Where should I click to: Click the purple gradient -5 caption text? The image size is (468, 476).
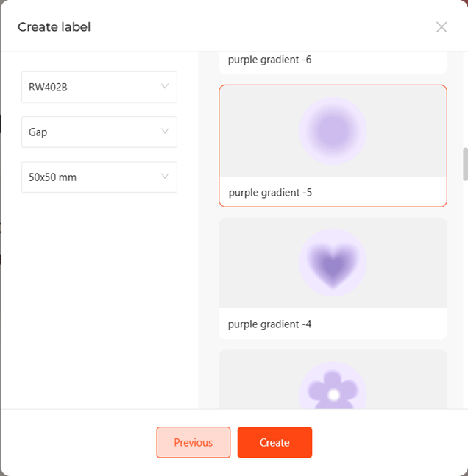pos(270,193)
